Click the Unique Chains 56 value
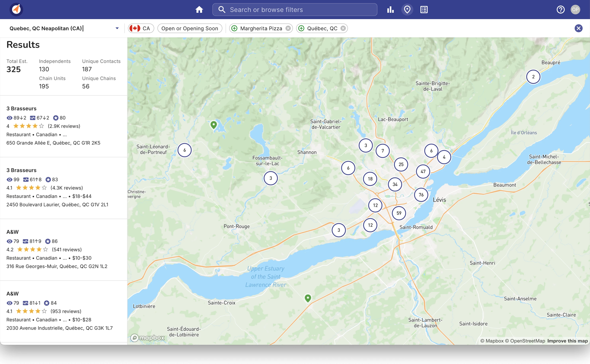The height and width of the screenshot is (364, 590). coord(86,86)
